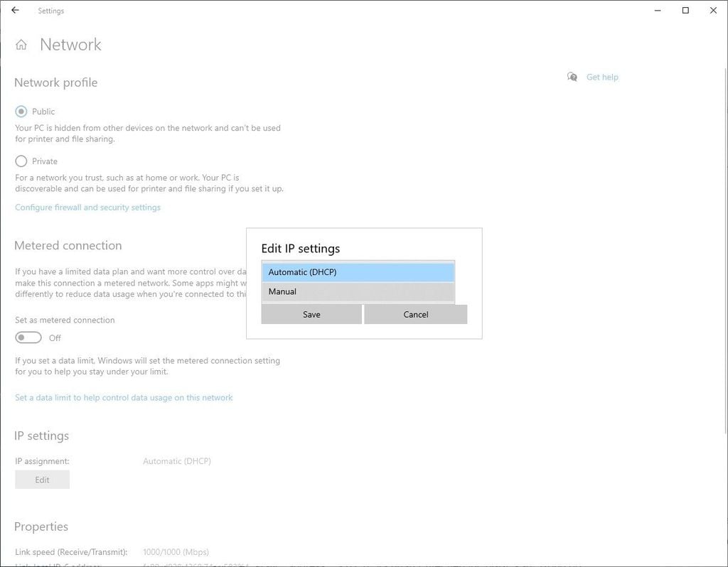
Task: Cancel the Edit IP settings dialog
Action: (x=415, y=315)
